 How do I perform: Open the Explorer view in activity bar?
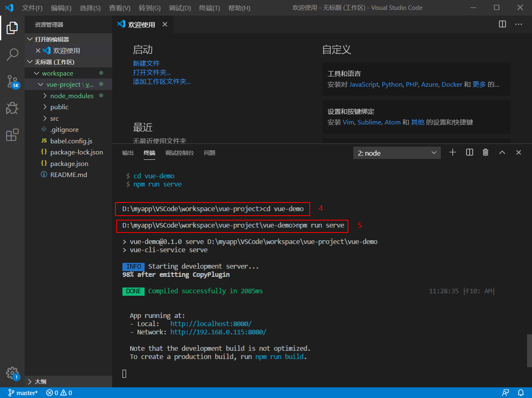pyautogui.click(x=12, y=28)
